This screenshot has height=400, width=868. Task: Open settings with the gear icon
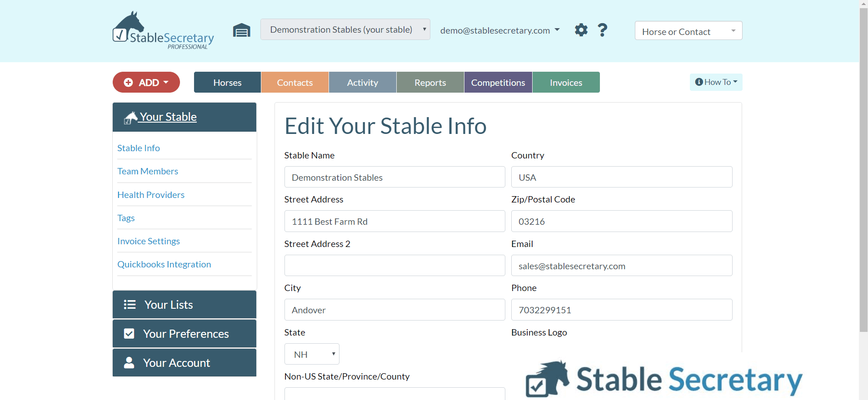click(581, 30)
